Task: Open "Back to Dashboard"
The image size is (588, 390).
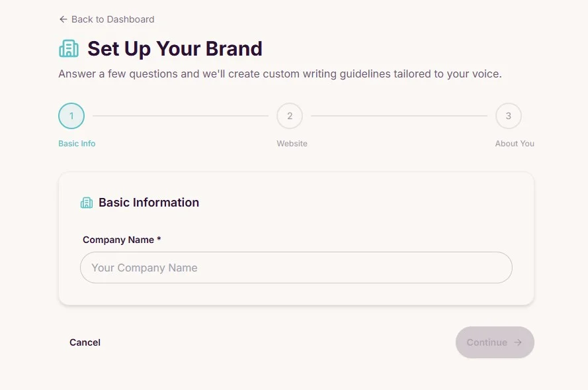Action: tap(113, 19)
